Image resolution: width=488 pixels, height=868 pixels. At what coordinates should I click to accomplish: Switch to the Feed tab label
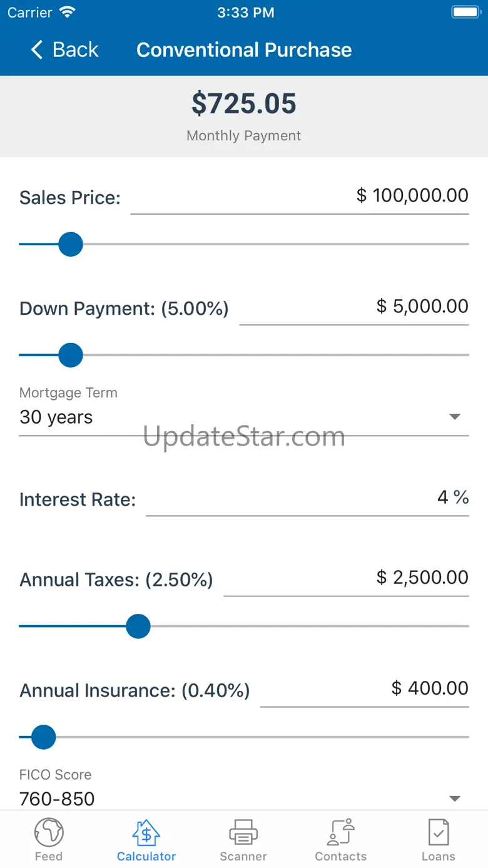pyautogui.click(x=49, y=856)
